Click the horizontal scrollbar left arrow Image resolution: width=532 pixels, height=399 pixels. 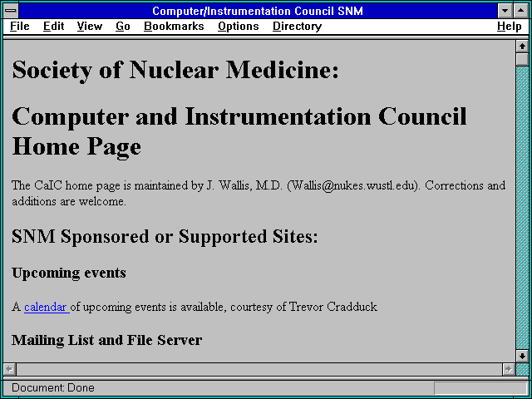pyautogui.click(x=9, y=369)
